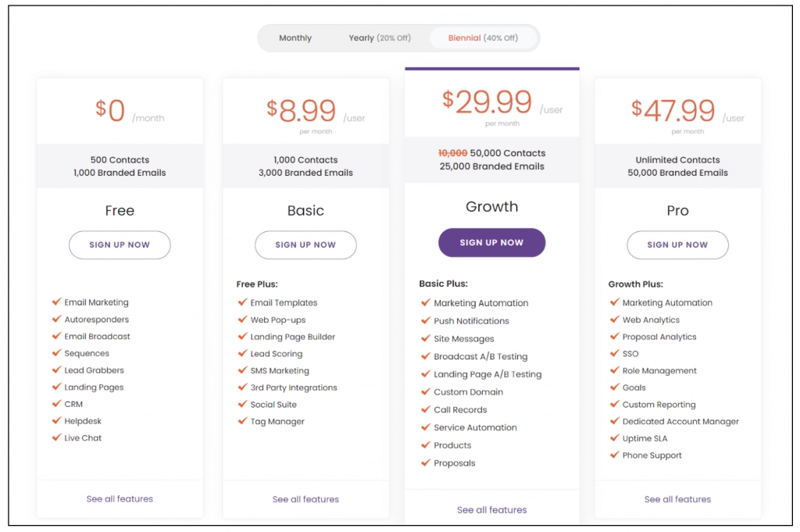The width and height of the screenshot is (800, 532).
Task: Click the checkmark next to Tag Manager
Action: pyautogui.click(x=243, y=421)
